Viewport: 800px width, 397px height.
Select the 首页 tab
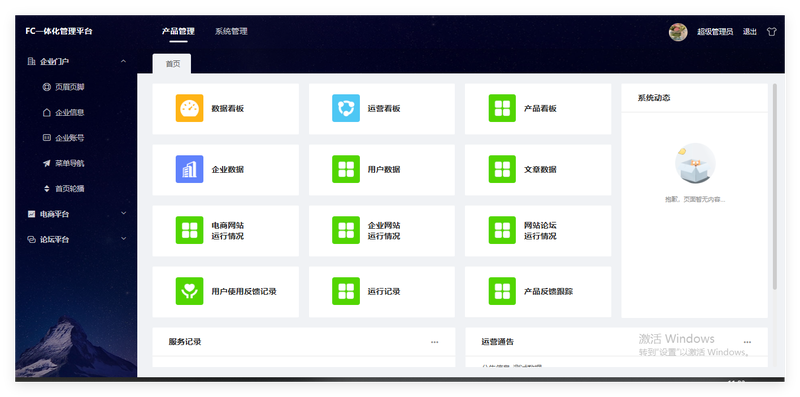(x=172, y=64)
